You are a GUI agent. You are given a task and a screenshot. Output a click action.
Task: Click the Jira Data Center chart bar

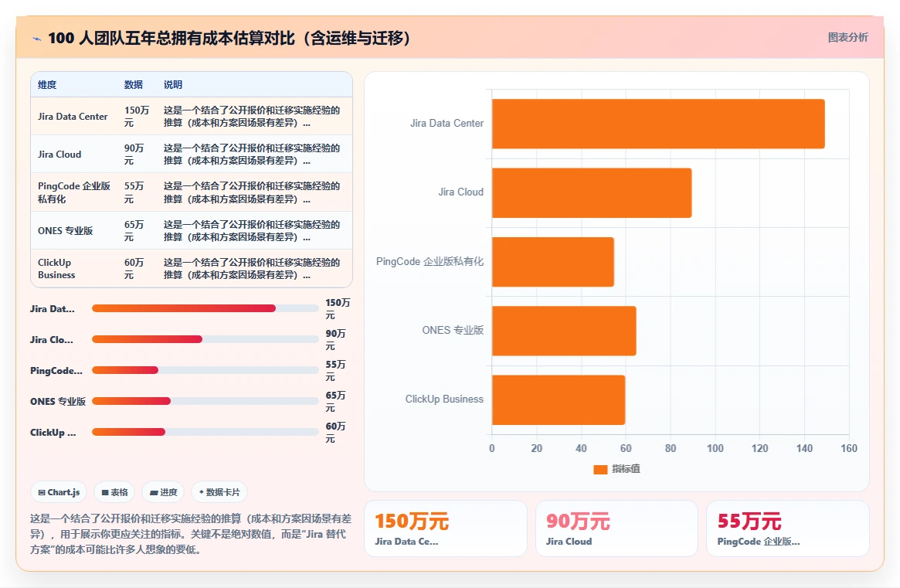[658, 124]
